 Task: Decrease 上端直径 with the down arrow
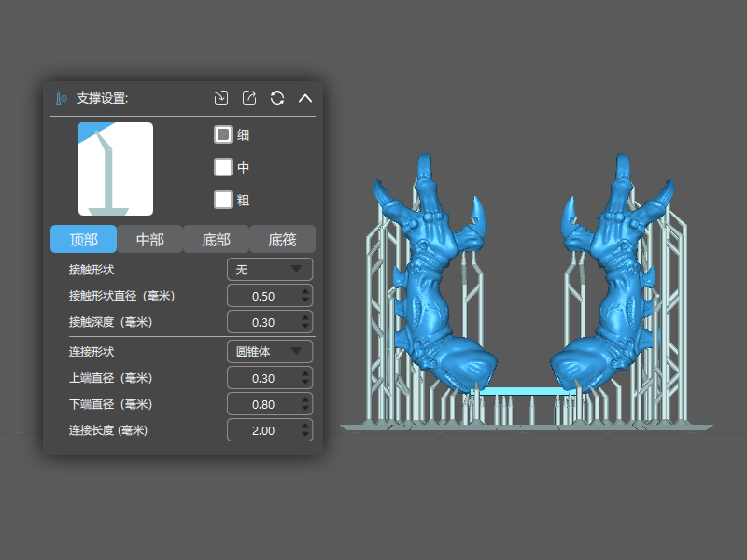(306, 383)
